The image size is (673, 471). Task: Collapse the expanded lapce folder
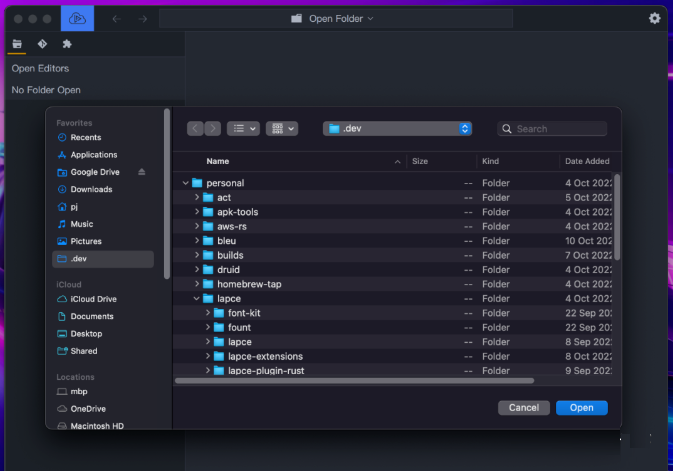196,299
